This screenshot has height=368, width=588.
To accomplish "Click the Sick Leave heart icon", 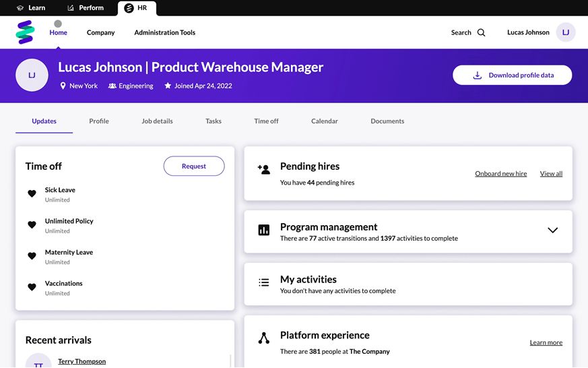I will 32,193.
